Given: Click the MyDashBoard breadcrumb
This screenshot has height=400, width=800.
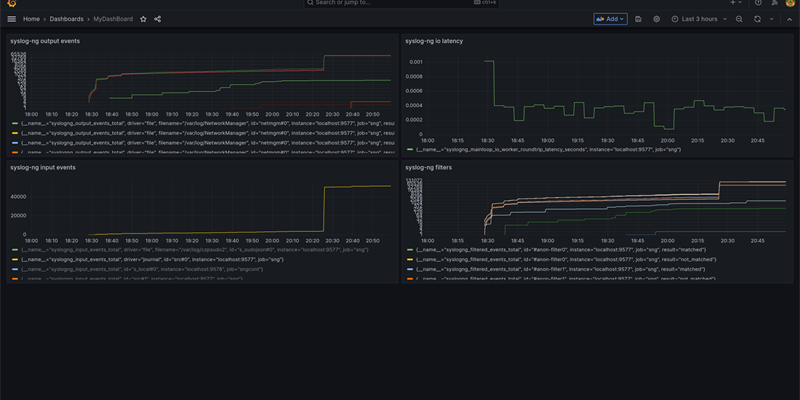Looking at the screenshot, I should point(113,19).
